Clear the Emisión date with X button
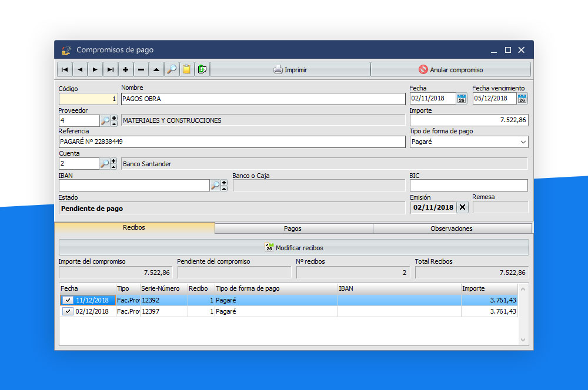The height and width of the screenshot is (390, 588). [x=463, y=207]
